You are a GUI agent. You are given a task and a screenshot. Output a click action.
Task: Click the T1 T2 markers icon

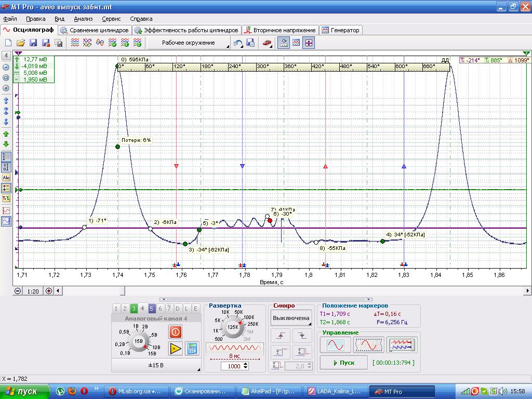pyautogui.click(x=6, y=198)
